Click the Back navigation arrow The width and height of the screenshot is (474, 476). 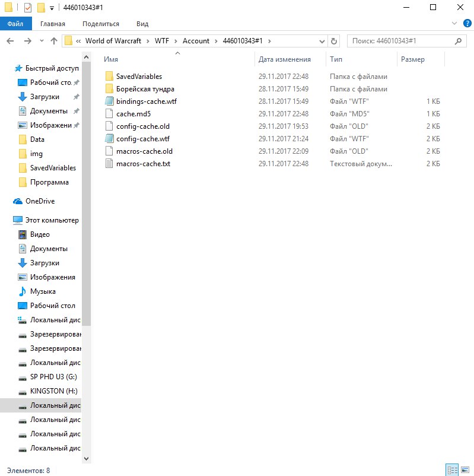[x=10, y=41]
